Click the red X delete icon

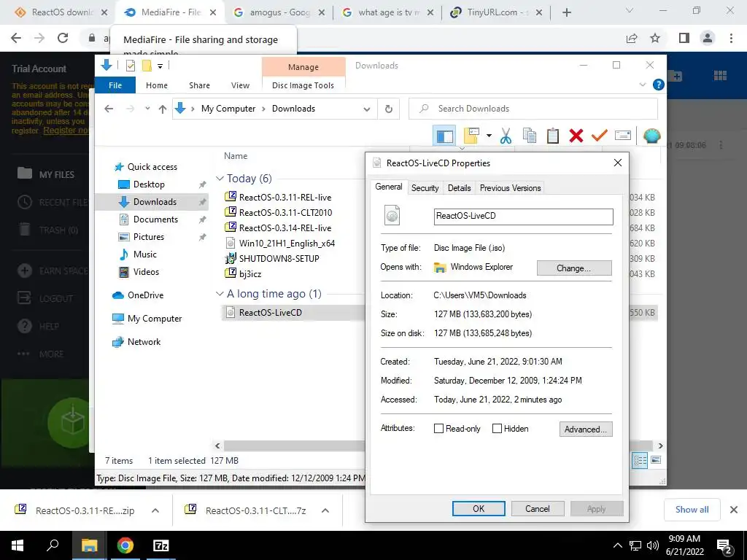(x=576, y=136)
